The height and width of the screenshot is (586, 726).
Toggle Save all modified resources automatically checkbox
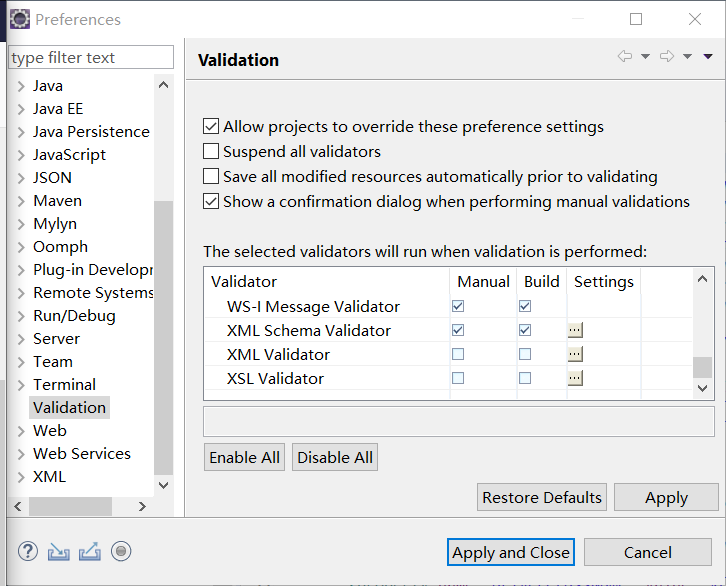(x=211, y=176)
